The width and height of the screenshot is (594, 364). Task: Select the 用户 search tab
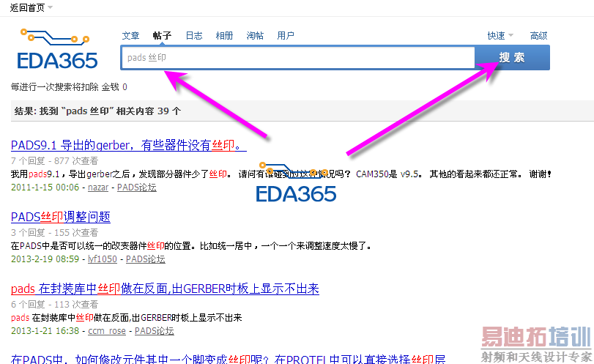[286, 36]
